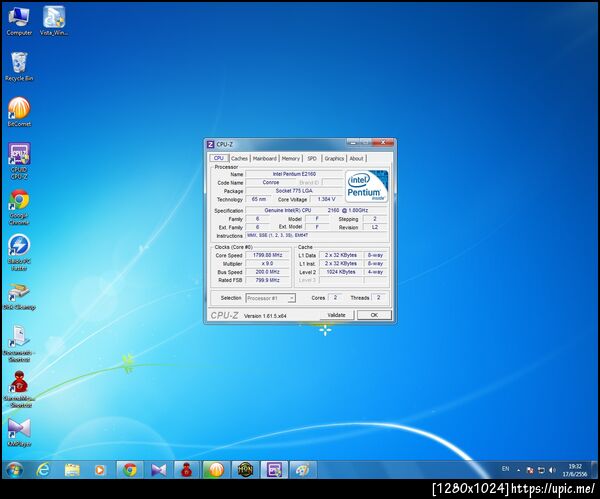Select the Core Speed value '1799.88 MHz'
The height and width of the screenshot is (499, 600).
[267, 255]
